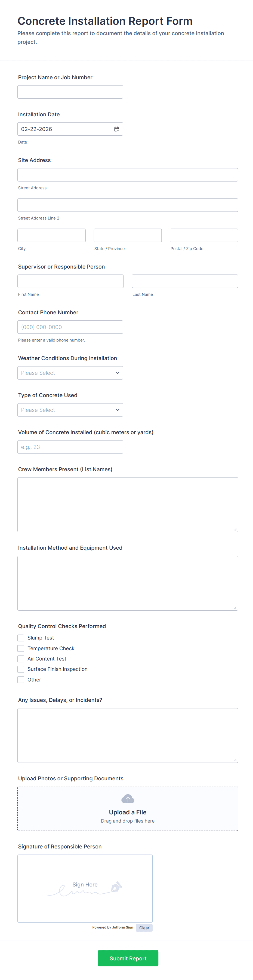Click the cloud upload icon

tap(128, 799)
